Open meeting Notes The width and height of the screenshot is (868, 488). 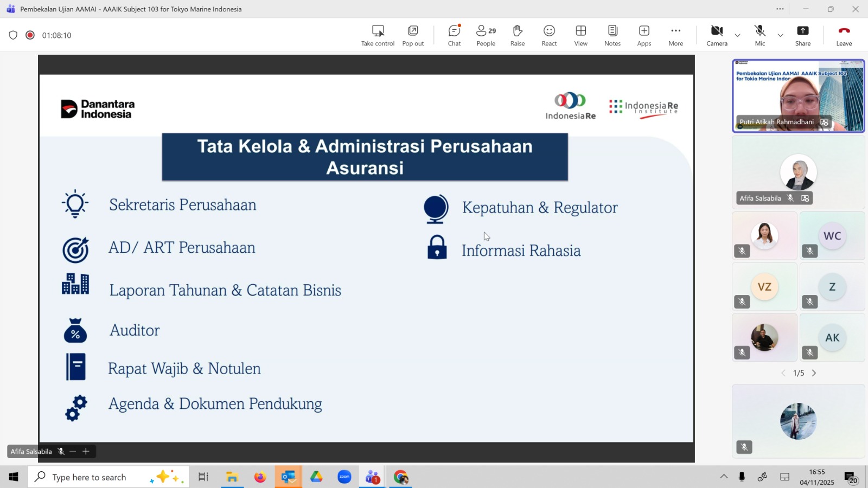612,35
